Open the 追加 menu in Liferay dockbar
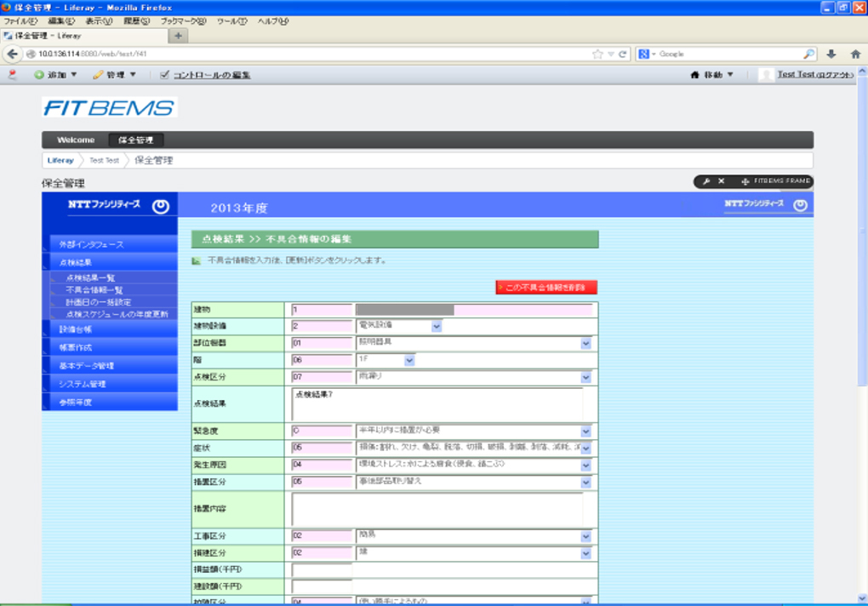Screen dimensions: 868x606 55,75
